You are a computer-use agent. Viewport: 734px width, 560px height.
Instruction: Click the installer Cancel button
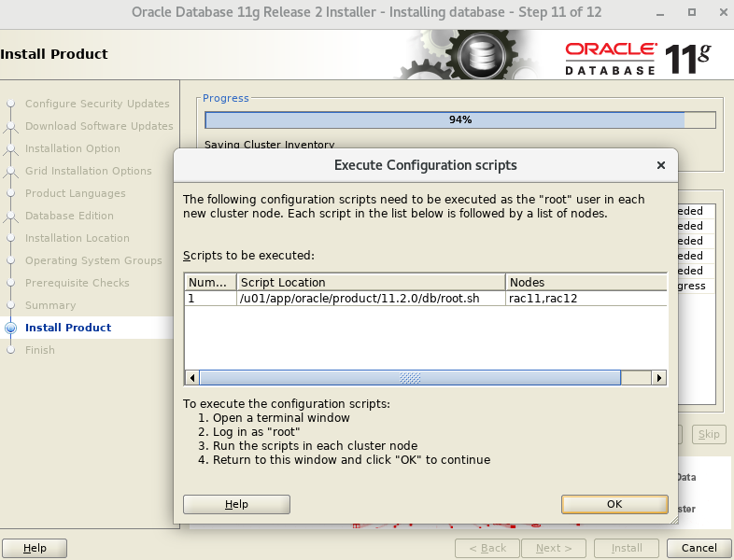[x=699, y=548]
